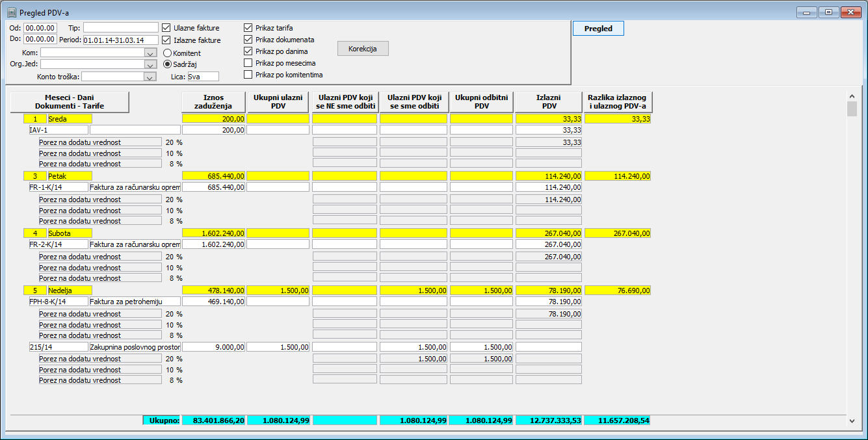Image resolution: width=868 pixels, height=440 pixels.
Task: Click the Pregled PDV-a window icon
Action: click(x=11, y=12)
